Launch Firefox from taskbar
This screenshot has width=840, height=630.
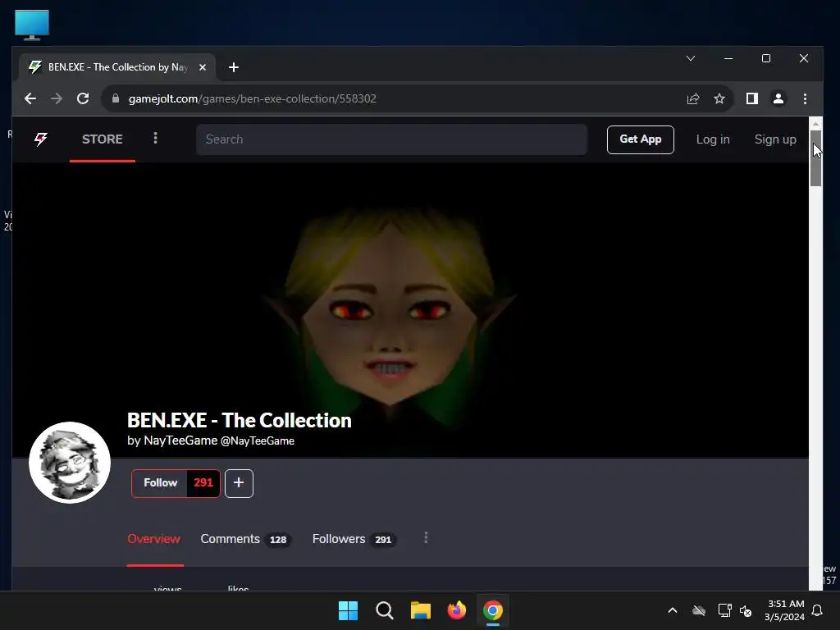tap(456, 610)
